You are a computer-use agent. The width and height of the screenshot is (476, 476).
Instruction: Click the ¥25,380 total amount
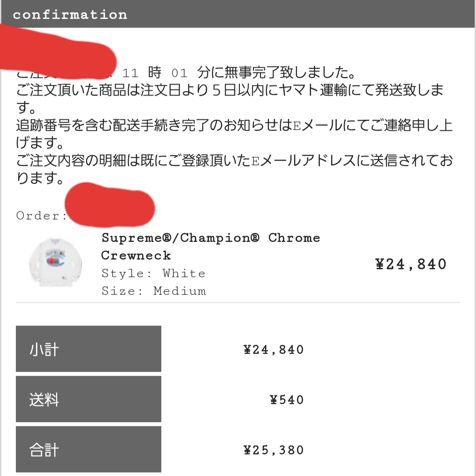tap(274, 450)
